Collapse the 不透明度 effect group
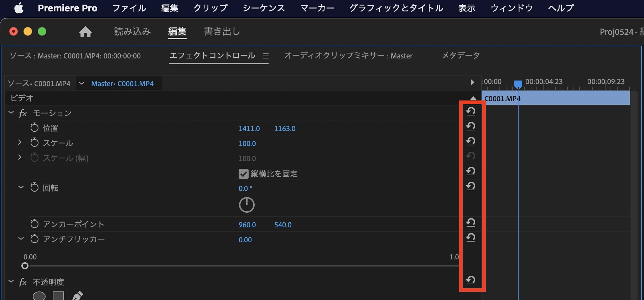The width and height of the screenshot is (644, 300). coord(11,282)
